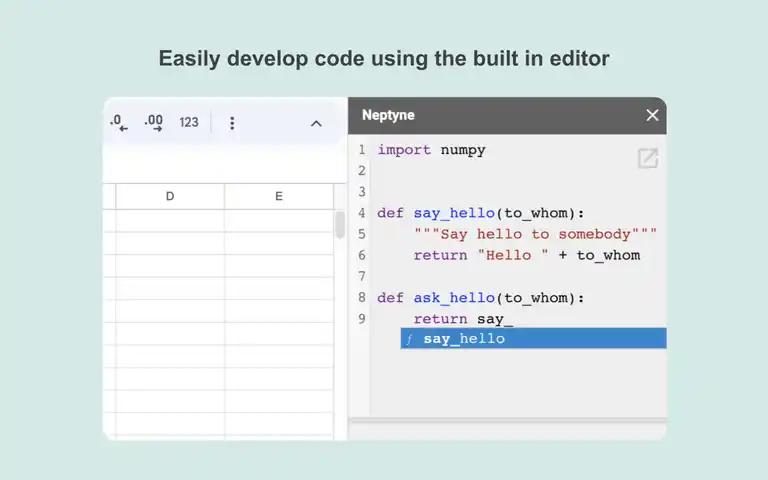Click the 'import numpy' code line
Viewport: 768px width, 480px height.
point(431,150)
